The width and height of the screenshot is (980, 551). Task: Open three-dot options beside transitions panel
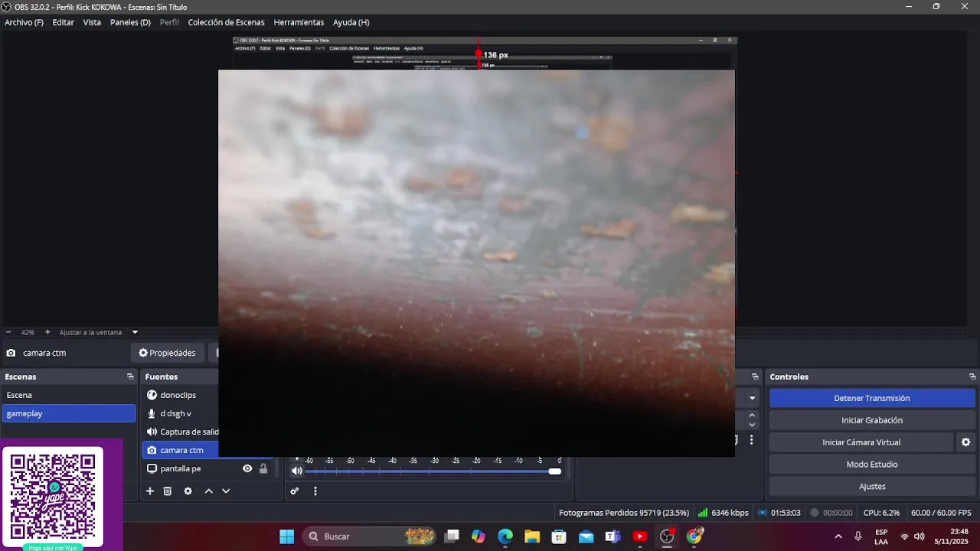[x=751, y=440]
